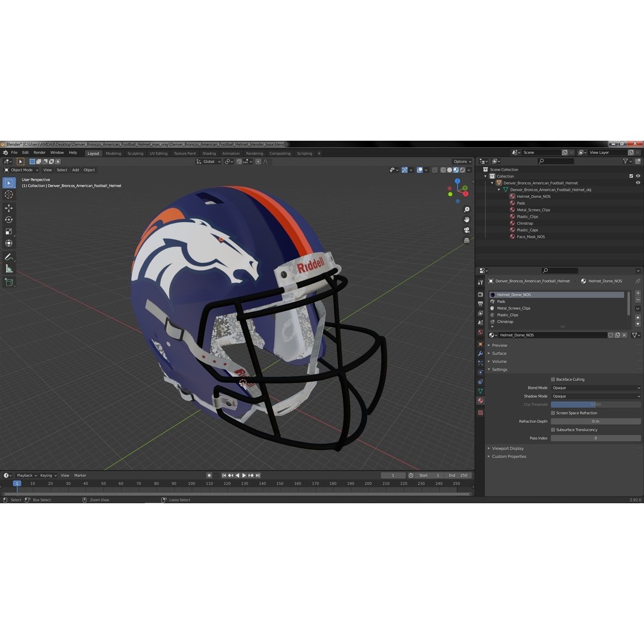644x644 pixels.
Task: Open the Render menu
Action: pyautogui.click(x=39, y=153)
